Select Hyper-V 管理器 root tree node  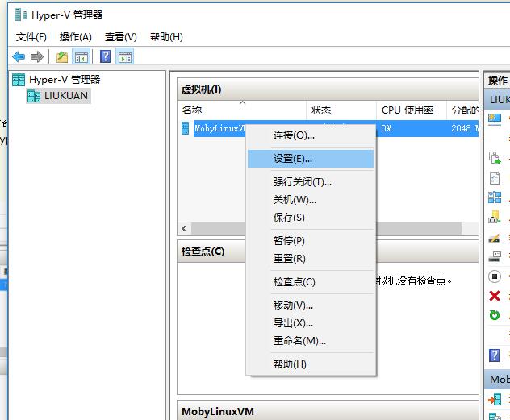65,80
